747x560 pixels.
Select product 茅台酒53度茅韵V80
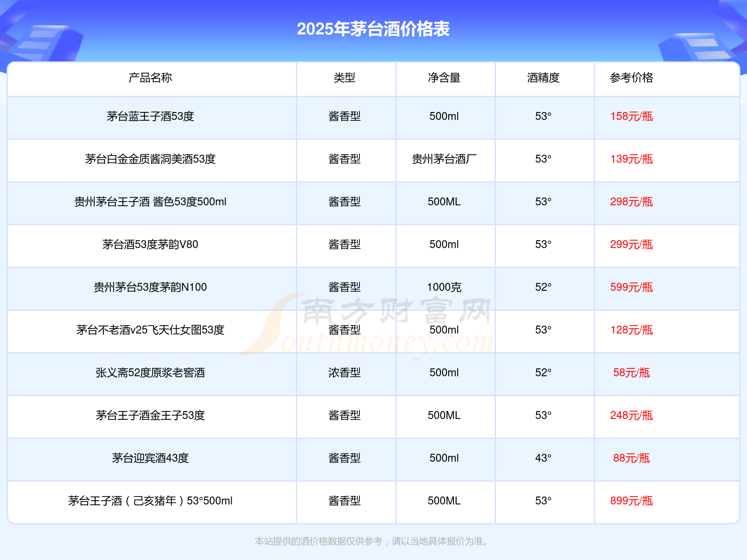150,244
